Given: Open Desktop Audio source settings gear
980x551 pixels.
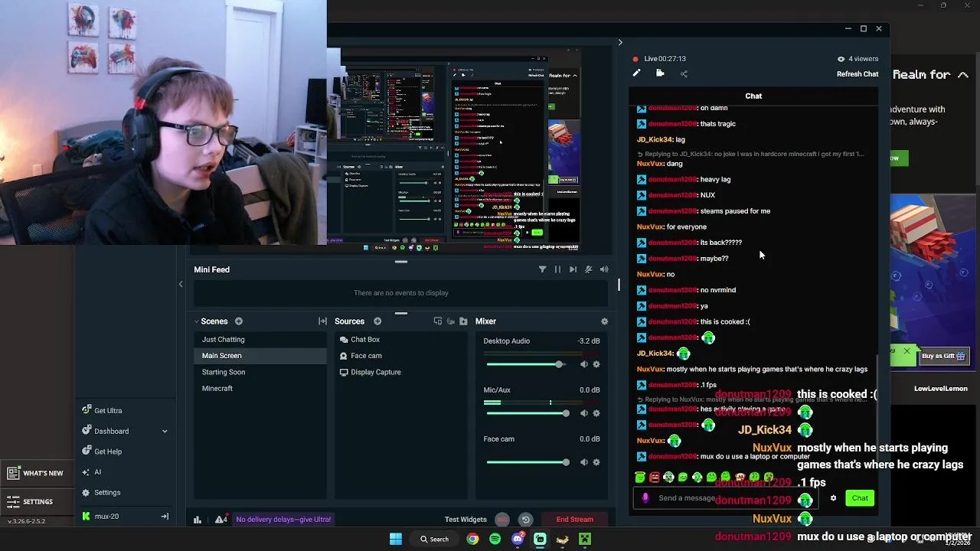Looking at the screenshot, I should (x=596, y=364).
